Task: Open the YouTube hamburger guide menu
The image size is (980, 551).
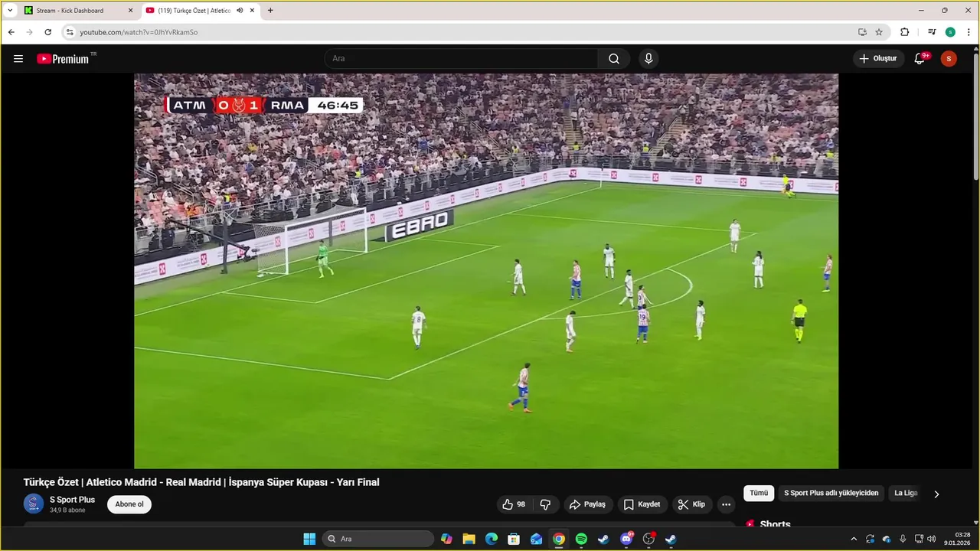Action: click(18, 59)
